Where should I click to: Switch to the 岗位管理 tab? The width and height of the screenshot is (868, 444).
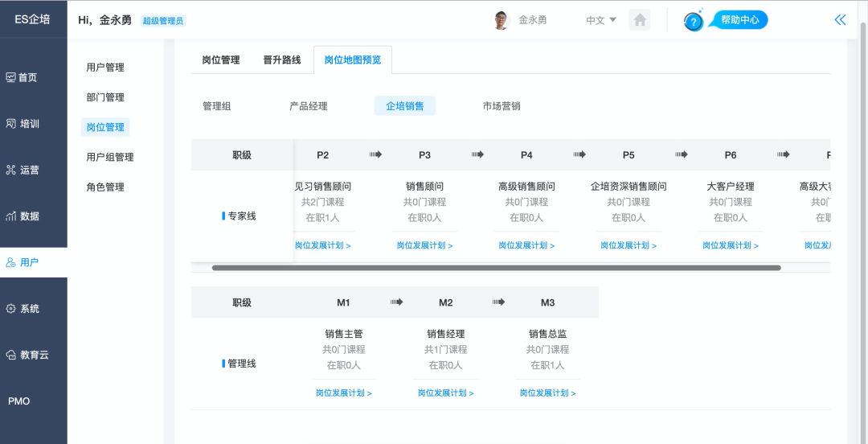click(221, 60)
